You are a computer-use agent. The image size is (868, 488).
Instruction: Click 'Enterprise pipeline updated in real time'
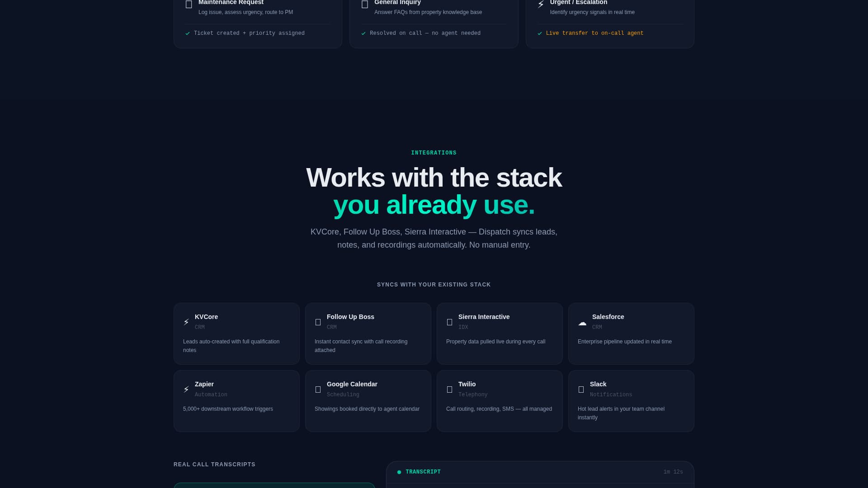tap(625, 342)
